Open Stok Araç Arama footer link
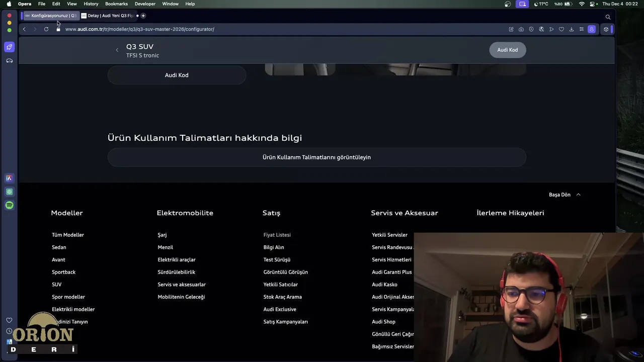 point(283,297)
